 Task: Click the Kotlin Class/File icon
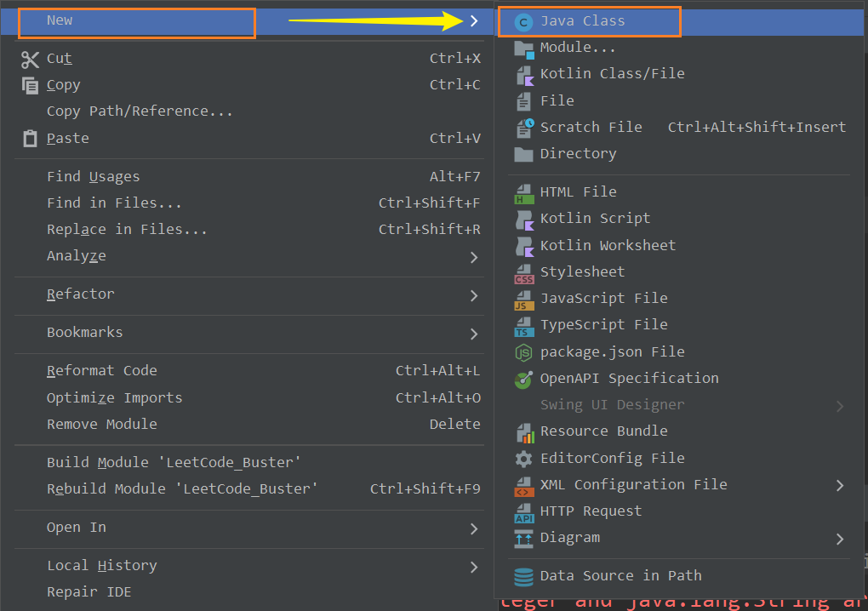click(x=523, y=73)
